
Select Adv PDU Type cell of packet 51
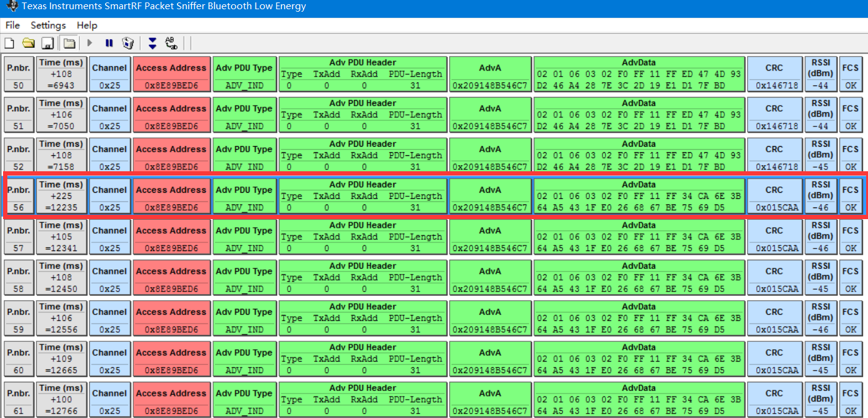pyautogui.click(x=244, y=114)
